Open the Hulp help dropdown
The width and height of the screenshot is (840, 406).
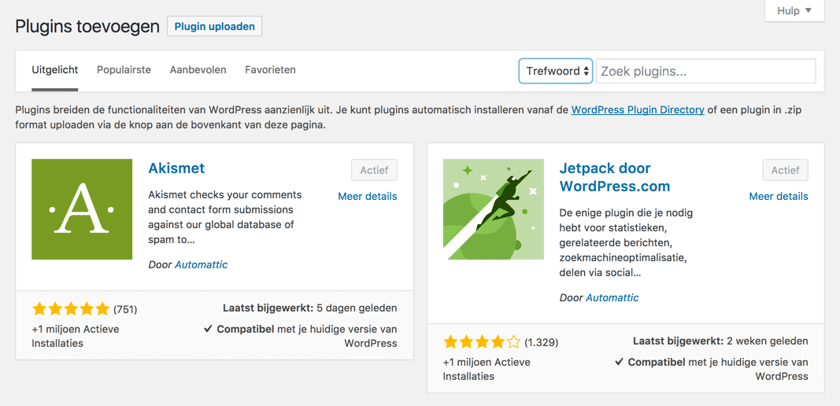tap(794, 11)
